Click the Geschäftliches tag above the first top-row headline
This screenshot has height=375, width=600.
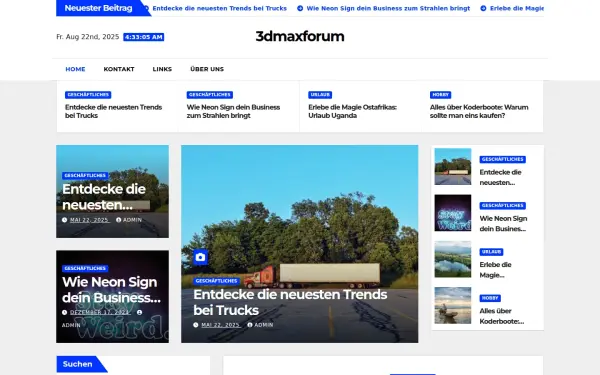[x=88, y=95]
